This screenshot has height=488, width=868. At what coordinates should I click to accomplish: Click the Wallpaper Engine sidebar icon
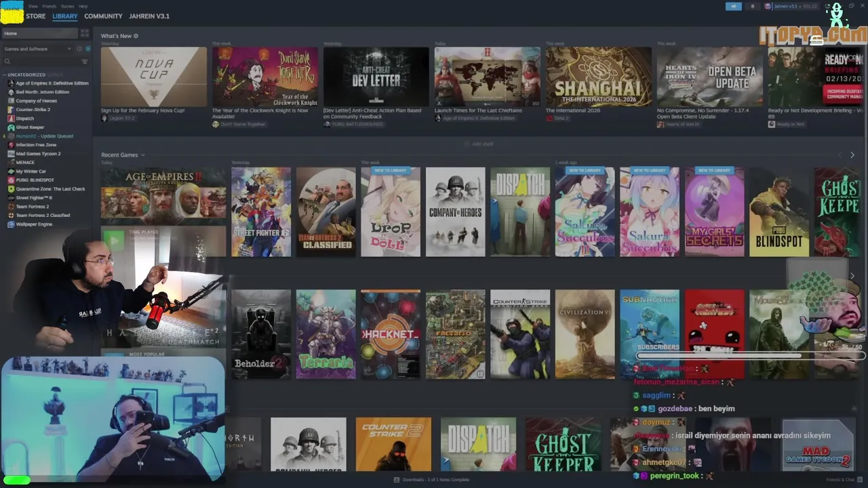tap(11, 224)
